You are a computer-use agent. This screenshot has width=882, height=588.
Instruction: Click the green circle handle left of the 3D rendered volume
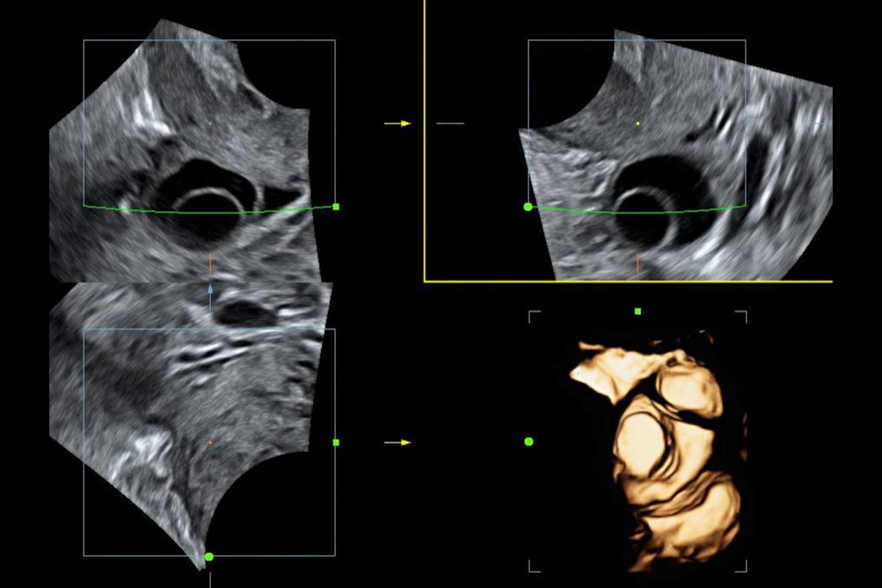(x=528, y=442)
